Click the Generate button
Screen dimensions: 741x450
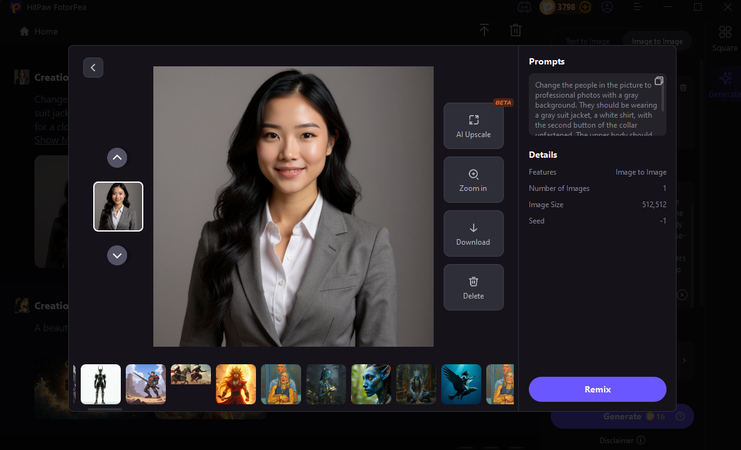tap(620, 417)
